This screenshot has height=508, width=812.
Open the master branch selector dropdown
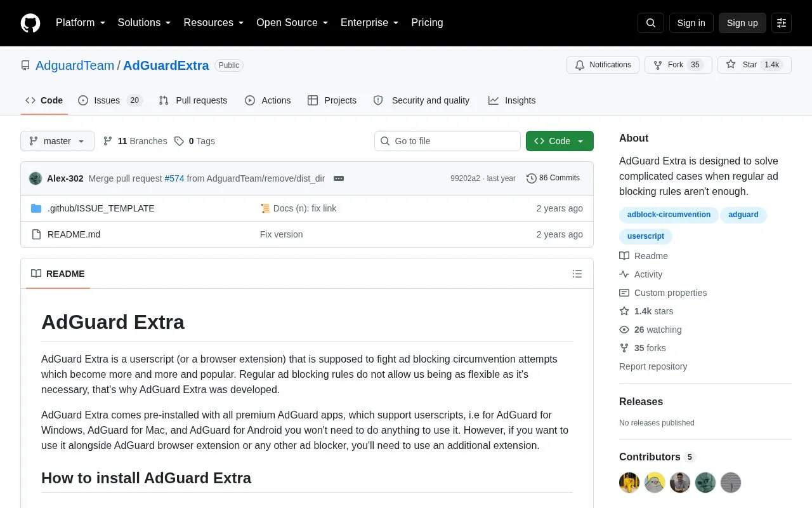(x=57, y=141)
